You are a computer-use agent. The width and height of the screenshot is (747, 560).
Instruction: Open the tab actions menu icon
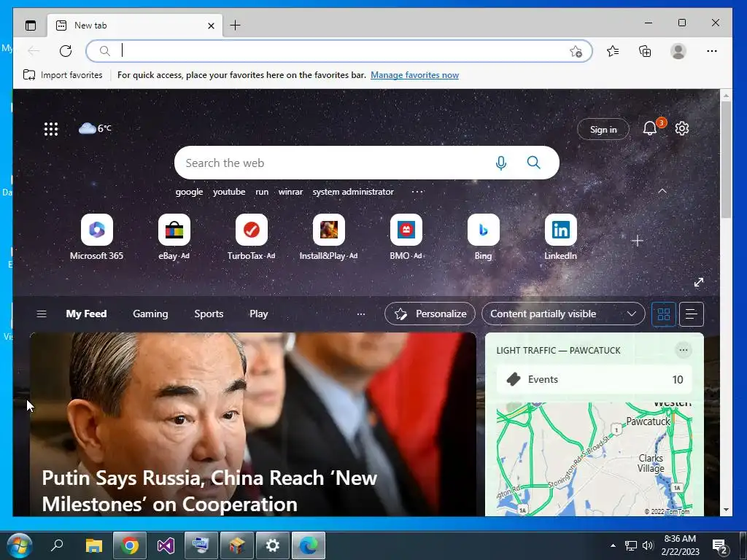(x=31, y=26)
